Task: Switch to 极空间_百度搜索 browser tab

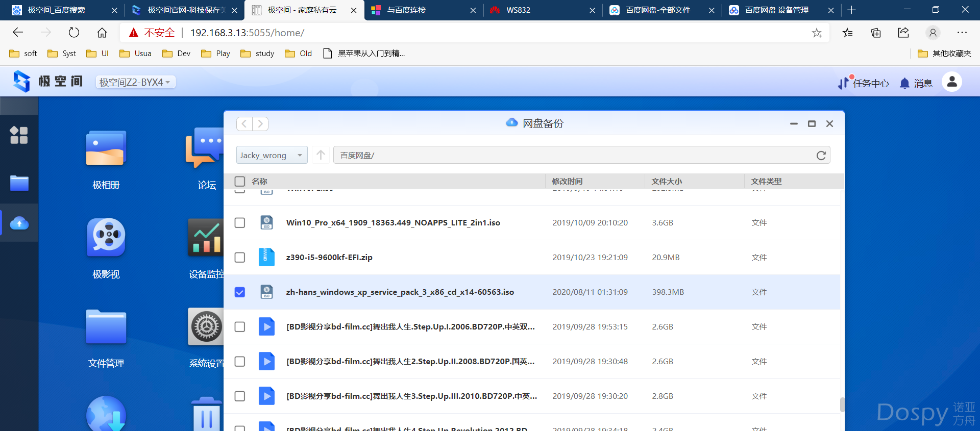Action: 64,10
